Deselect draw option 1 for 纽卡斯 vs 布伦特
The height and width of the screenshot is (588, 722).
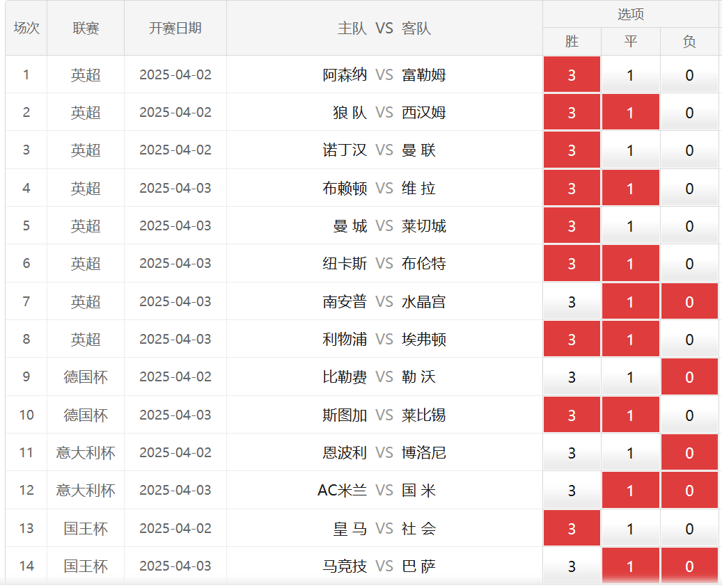point(630,263)
